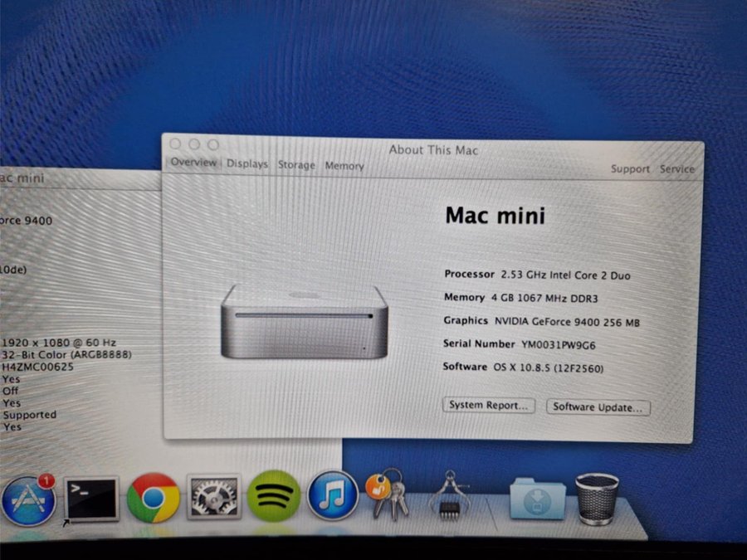Open System Preferences gear icon
This screenshot has width=747, height=560.
coord(214,497)
